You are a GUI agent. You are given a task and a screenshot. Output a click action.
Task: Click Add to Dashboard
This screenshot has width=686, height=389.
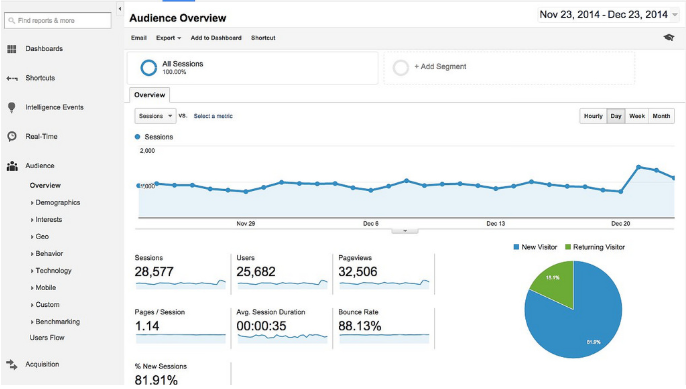click(x=216, y=38)
